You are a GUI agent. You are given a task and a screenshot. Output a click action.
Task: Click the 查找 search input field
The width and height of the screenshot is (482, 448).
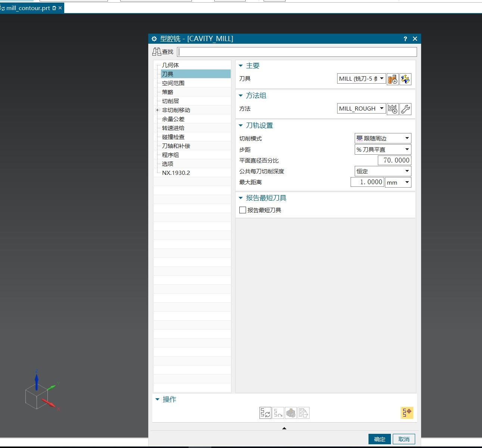coord(297,52)
